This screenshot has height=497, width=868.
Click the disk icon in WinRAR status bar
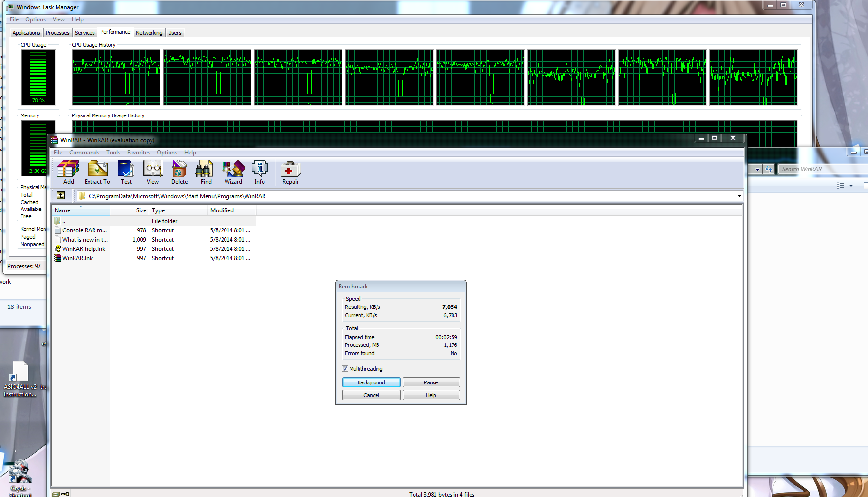pos(56,494)
